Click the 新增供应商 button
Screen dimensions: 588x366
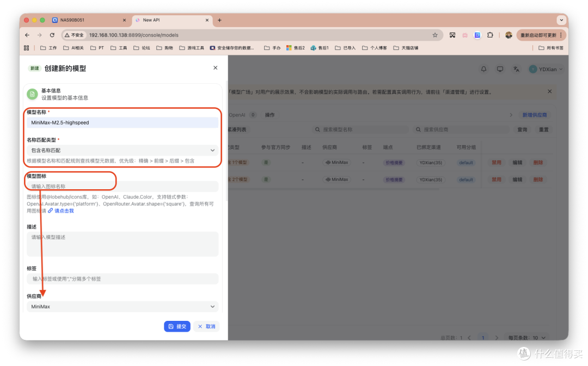(535, 115)
